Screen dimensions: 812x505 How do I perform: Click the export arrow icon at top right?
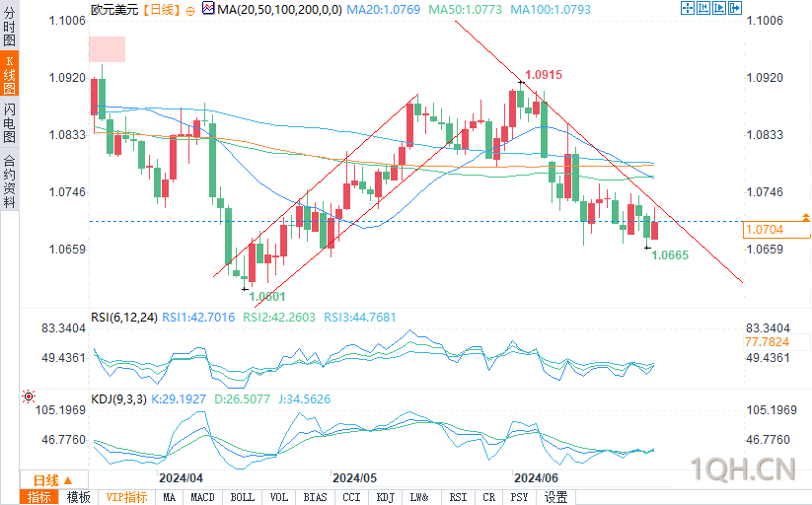point(735,8)
